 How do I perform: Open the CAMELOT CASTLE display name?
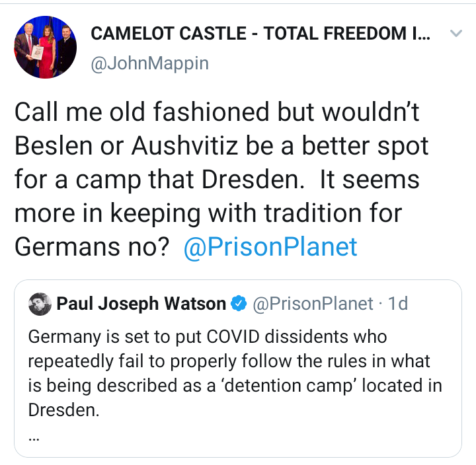pos(260,33)
